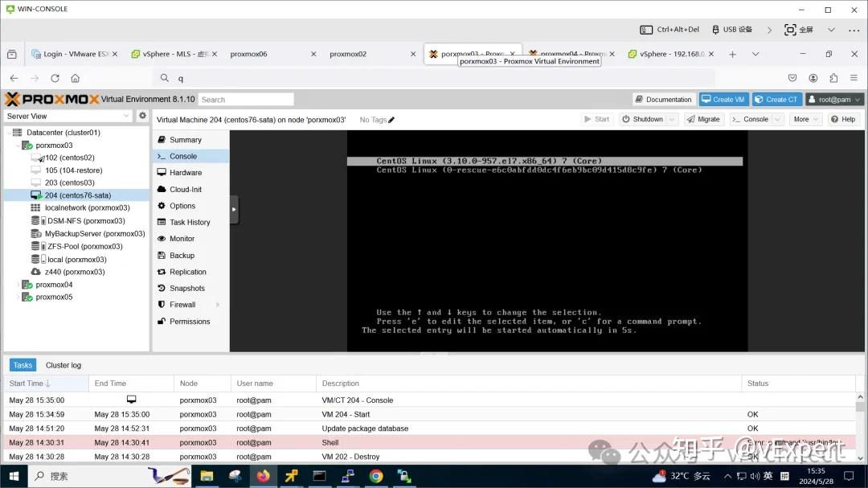Click the Create VM button
Viewport: 868px width, 488px height.
[723, 99]
